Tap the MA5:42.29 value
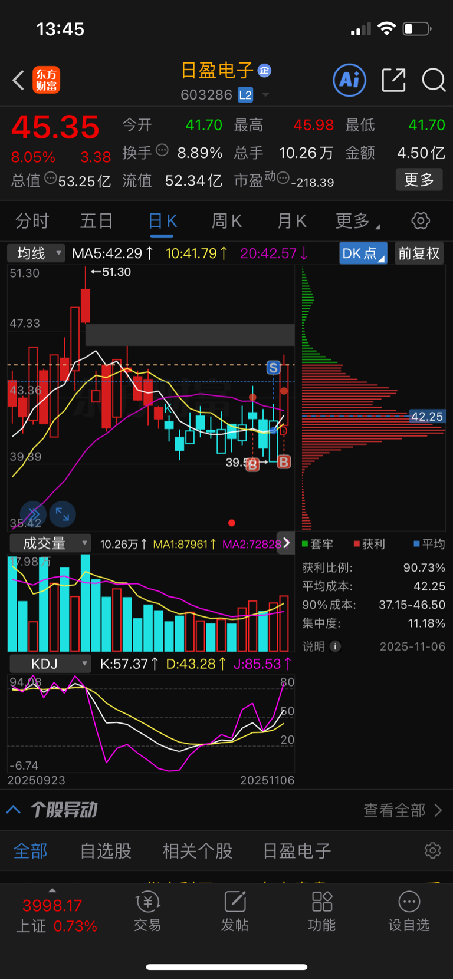The width and height of the screenshot is (453, 980). click(113, 253)
